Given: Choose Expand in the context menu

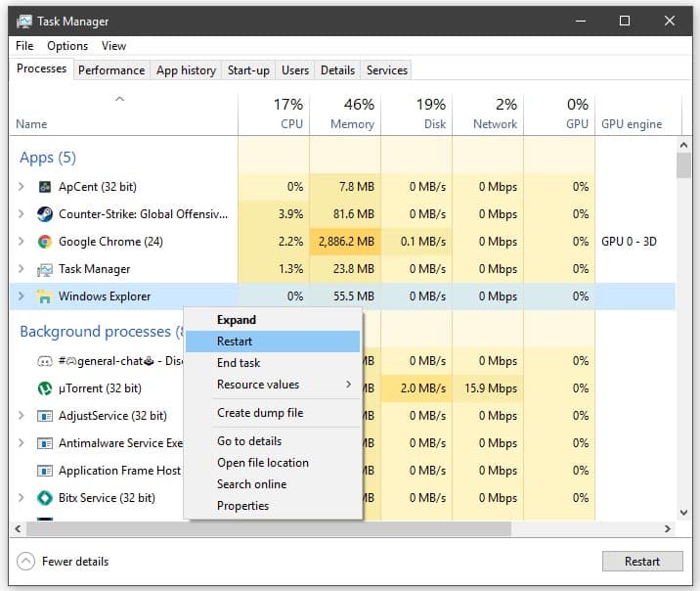Looking at the screenshot, I should point(273,320).
